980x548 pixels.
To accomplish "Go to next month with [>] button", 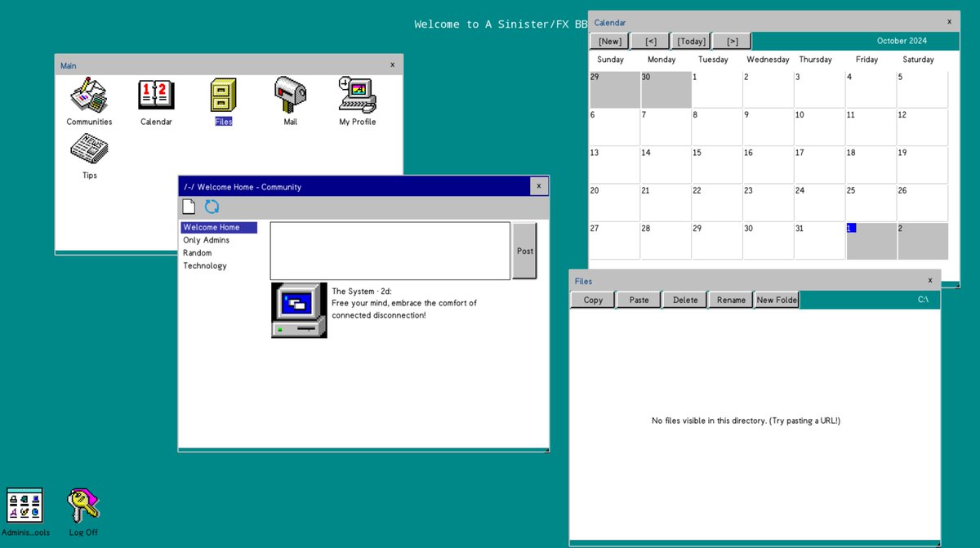I will [x=732, y=41].
